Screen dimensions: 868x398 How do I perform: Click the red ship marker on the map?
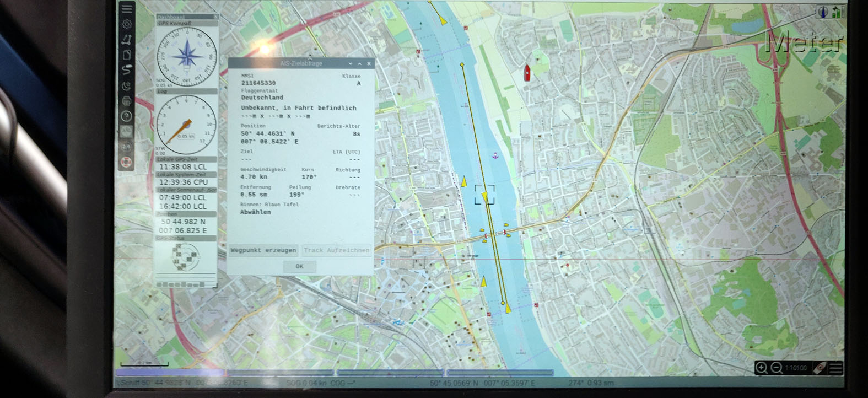point(527,72)
